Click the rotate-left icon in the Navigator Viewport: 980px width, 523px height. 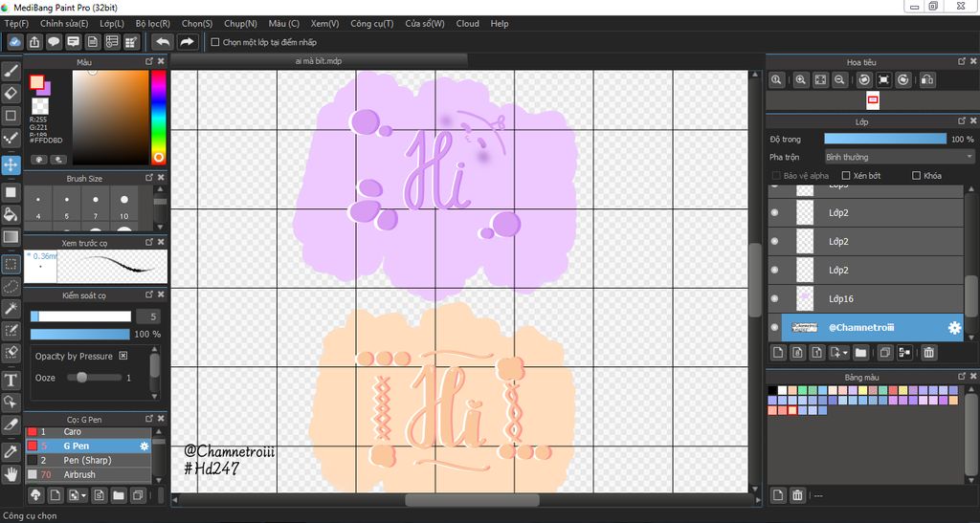pos(864,79)
